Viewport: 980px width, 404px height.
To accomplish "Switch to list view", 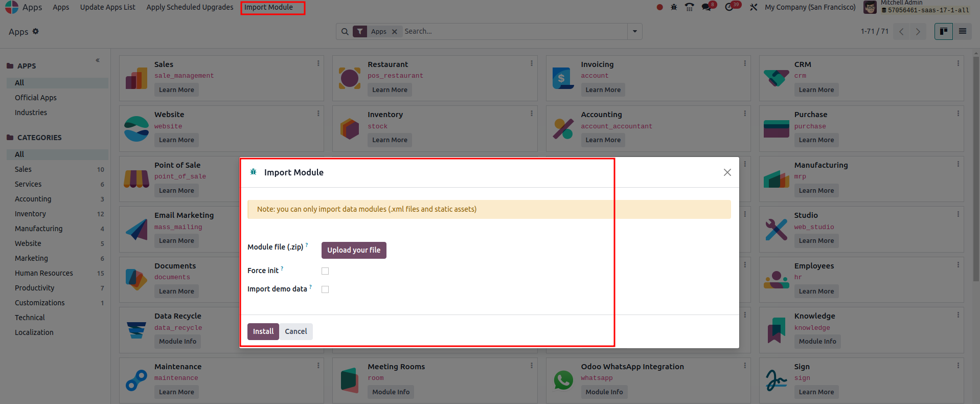I will tap(962, 32).
